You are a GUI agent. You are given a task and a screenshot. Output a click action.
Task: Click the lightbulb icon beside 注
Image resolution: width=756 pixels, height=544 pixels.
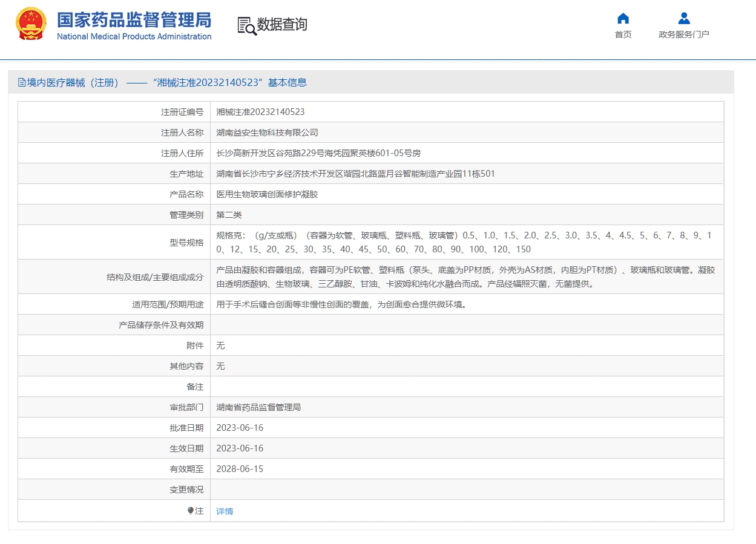191,511
